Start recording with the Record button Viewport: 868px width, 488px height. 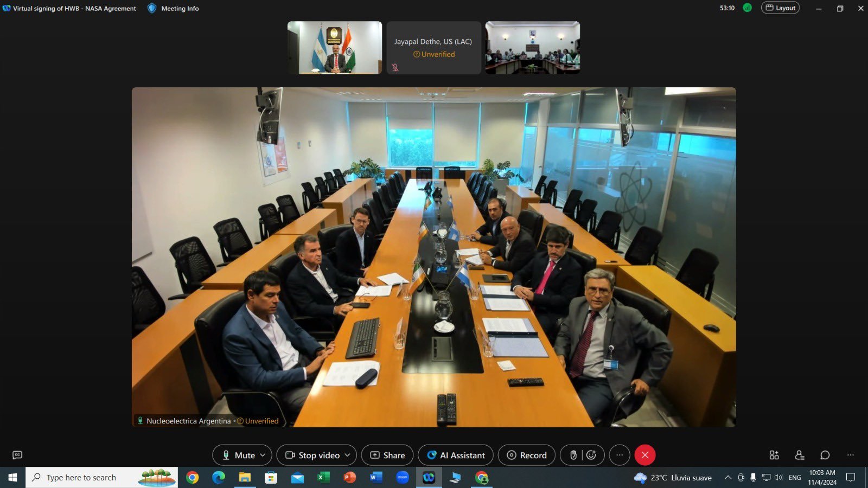tap(526, 455)
